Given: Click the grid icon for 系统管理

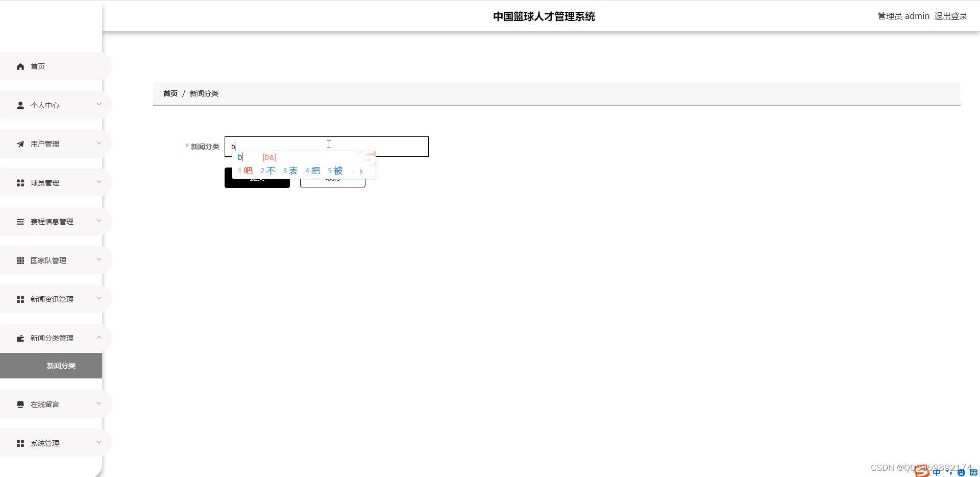Looking at the screenshot, I should coord(20,443).
